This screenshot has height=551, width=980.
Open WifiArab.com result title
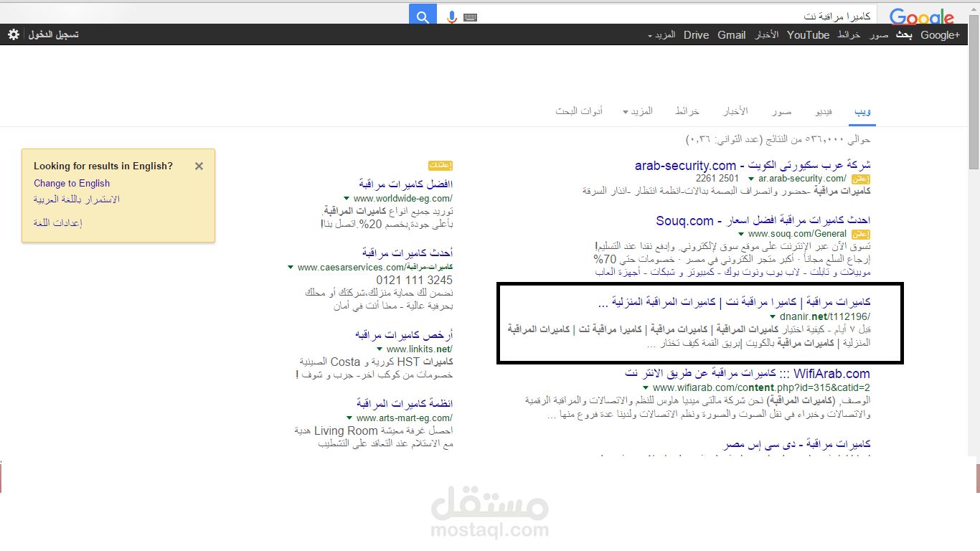pos(747,374)
